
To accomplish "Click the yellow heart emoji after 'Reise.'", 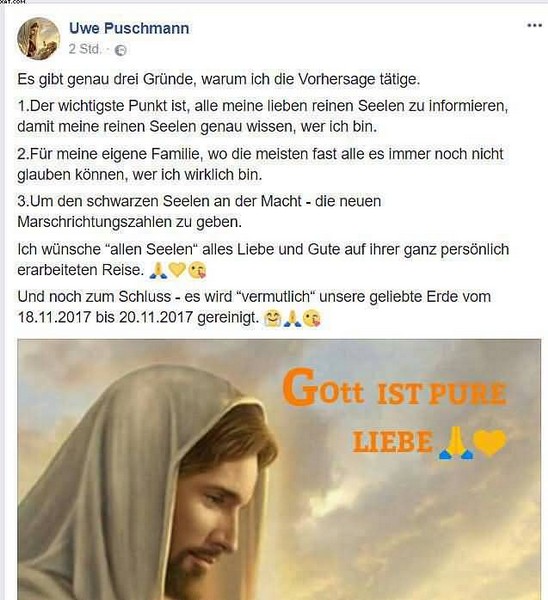I will 177,270.
